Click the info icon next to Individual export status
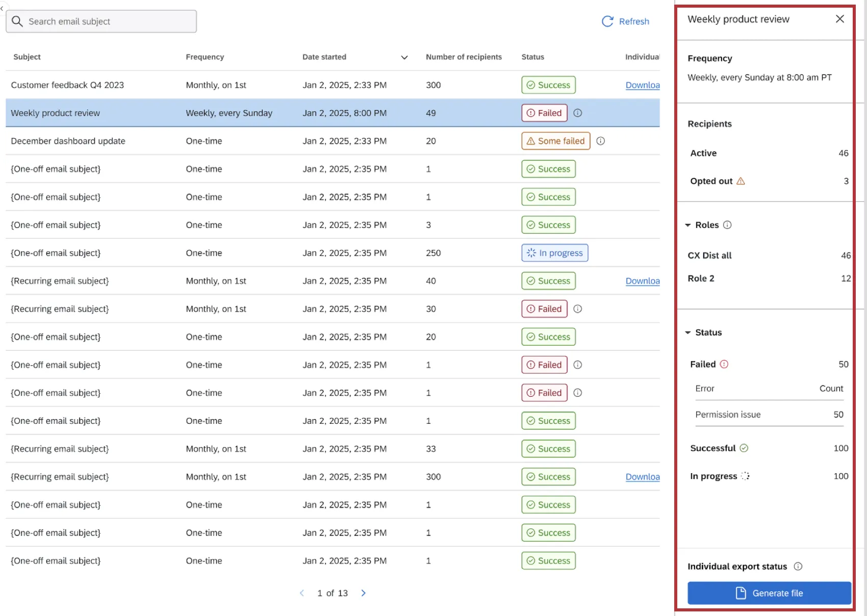This screenshot has width=867, height=616. tap(797, 566)
